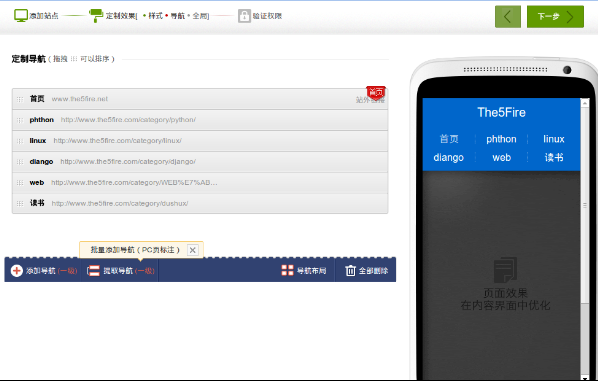Close the 批量添加导航 tooltip
The height and width of the screenshot is (381, 598).
193,250
